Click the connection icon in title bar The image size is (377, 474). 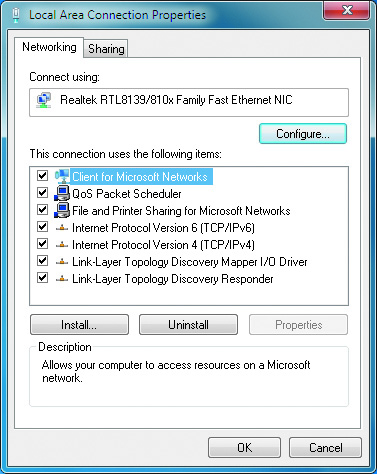[x=16, y=15]
